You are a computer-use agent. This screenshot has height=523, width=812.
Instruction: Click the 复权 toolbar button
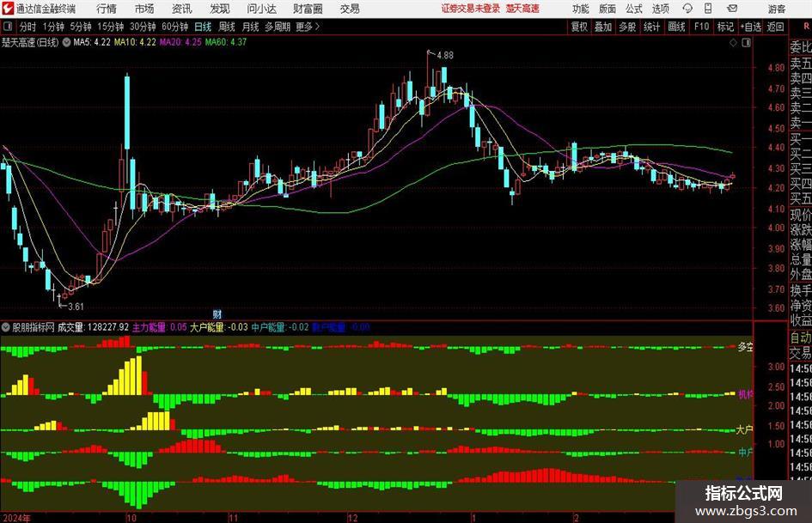point(579,27)
